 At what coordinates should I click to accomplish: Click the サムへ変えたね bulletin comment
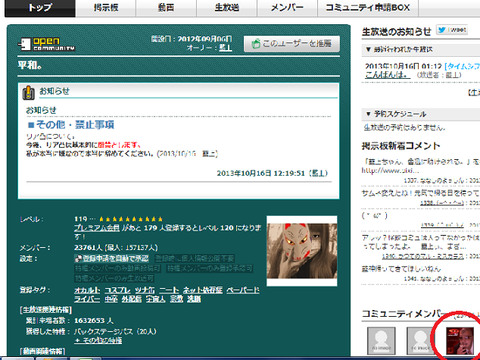421,193
